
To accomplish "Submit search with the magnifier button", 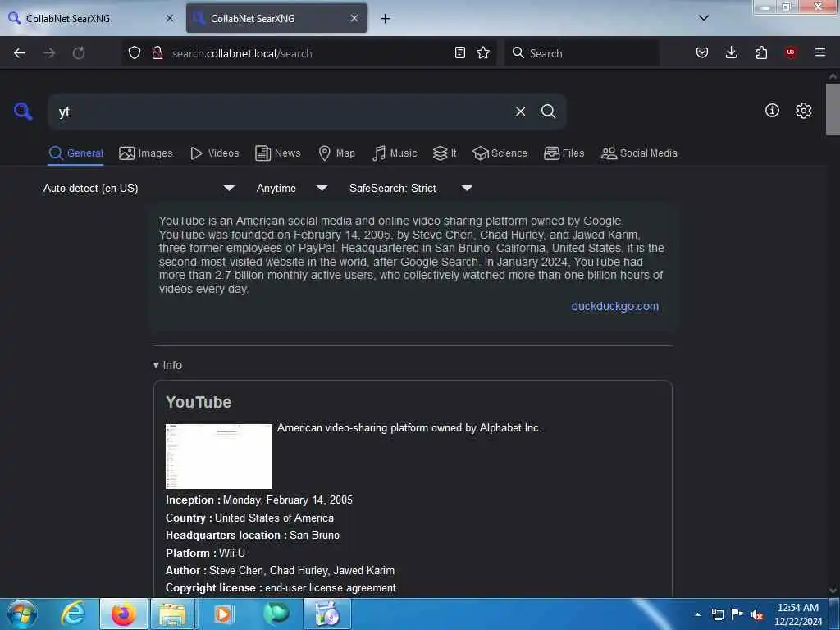I will (548, 112).
